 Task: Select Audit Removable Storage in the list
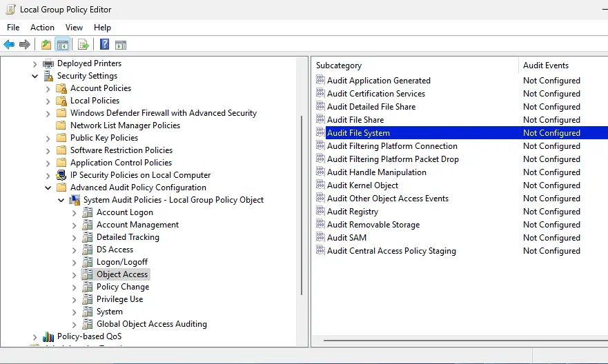(x=373, y=225)
